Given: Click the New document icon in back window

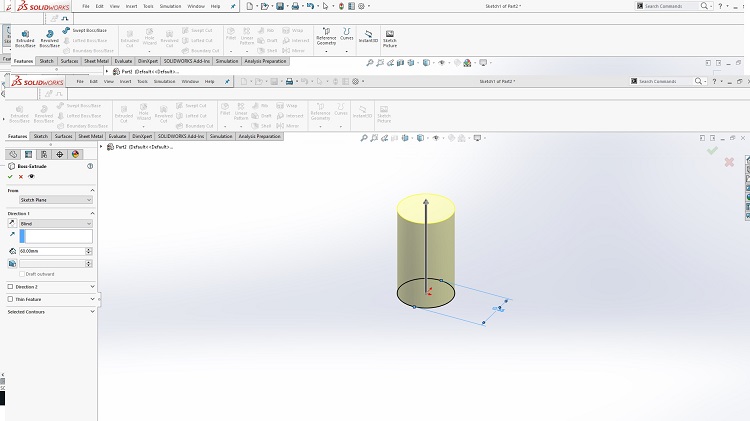Looking at the screenshot, I should (x=250, y=6).
